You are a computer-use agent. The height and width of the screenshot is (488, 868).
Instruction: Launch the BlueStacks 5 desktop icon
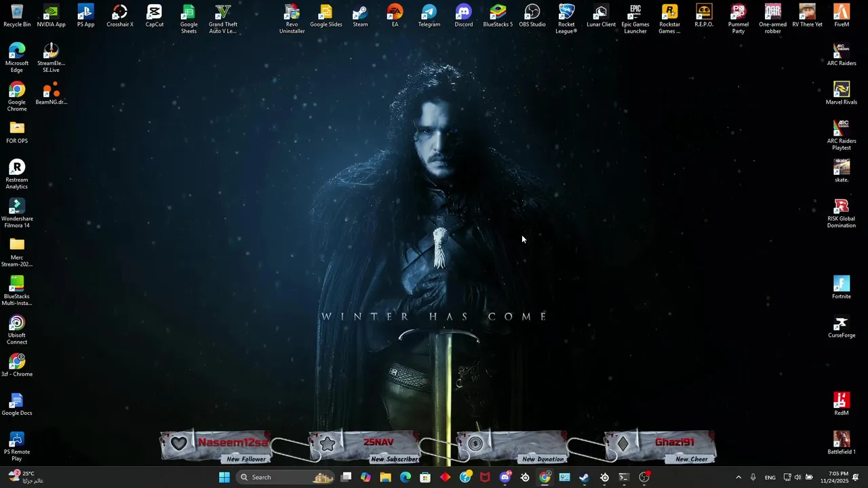pyautogui.click(x=498, y=16)
